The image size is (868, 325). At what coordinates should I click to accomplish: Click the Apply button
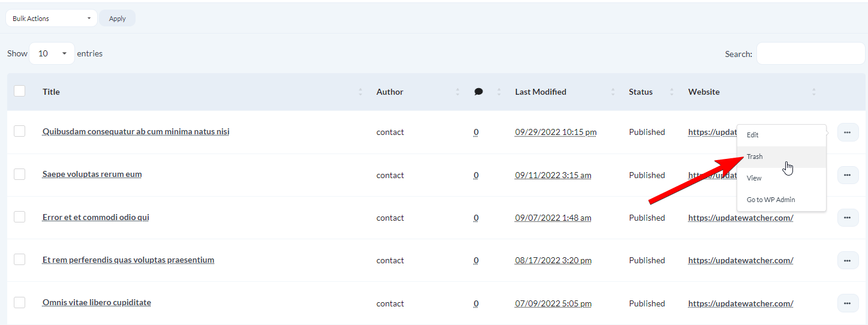click(x=118, y=18)
